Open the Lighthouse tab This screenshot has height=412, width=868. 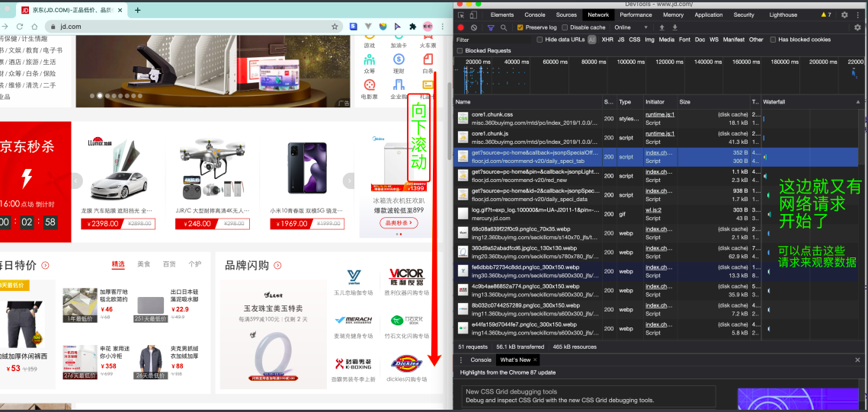pos(783,15)
